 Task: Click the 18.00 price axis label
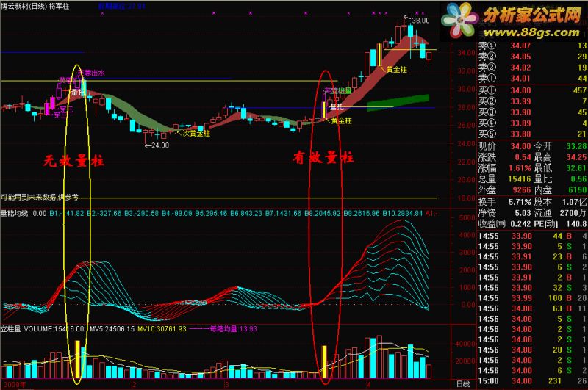(466, 198)
